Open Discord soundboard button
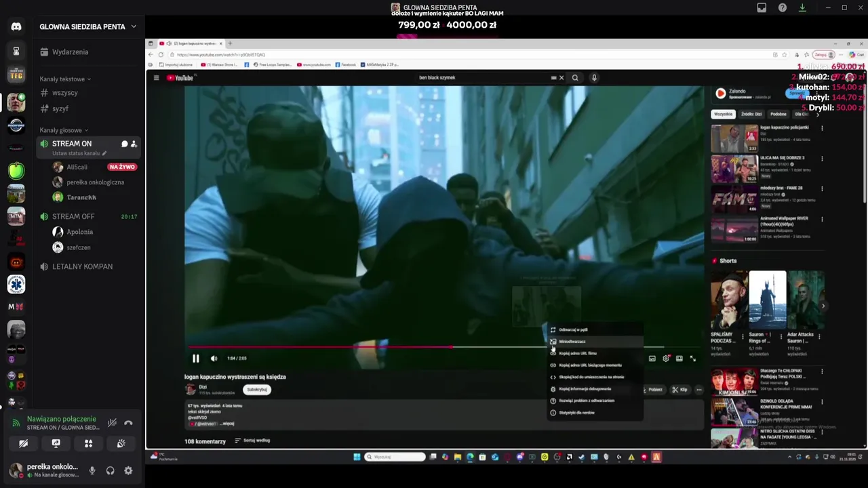This screenshot has width=868, height=488. coord(121,443)
